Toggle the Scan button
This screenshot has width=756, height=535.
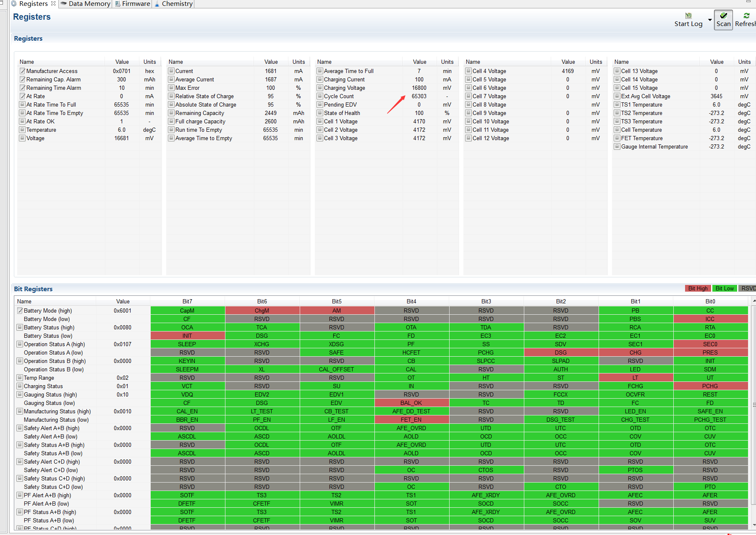(723, 20)
